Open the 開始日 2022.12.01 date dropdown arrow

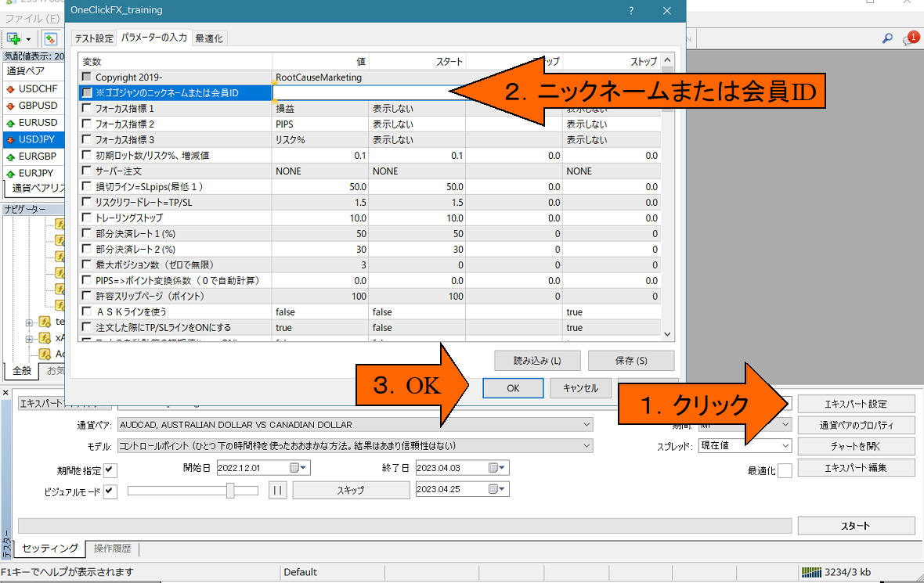[304, 468]
